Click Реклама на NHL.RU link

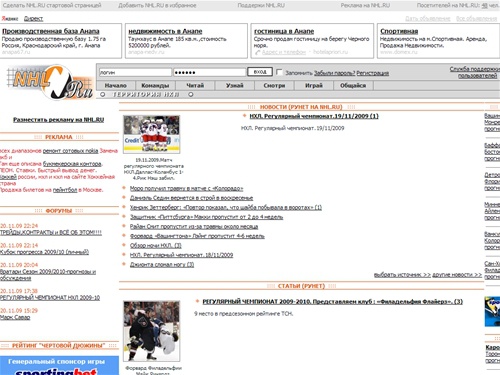point(365,5)
